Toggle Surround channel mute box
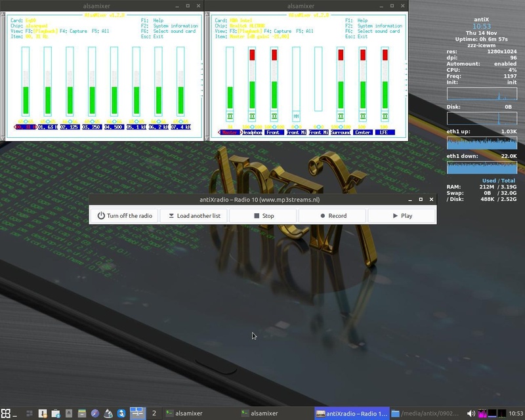Screen dimensions: 525x420 341,117
